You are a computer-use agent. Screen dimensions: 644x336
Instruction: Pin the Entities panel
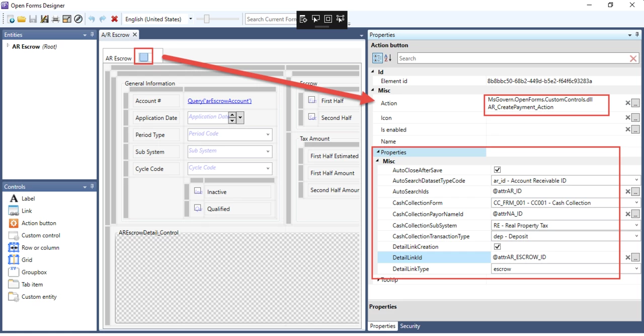pyautogui.click(x=92, y=35)
